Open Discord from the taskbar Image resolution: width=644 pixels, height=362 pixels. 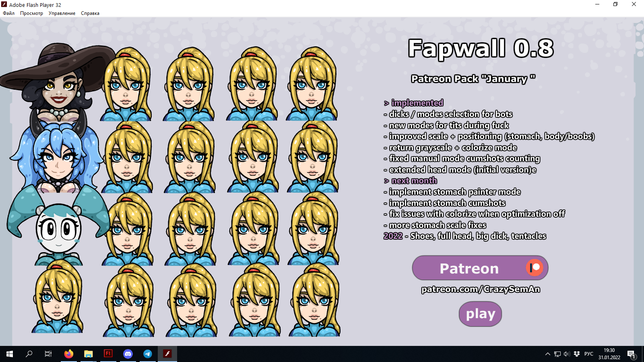pyautogui.click(x=128, y=354)
